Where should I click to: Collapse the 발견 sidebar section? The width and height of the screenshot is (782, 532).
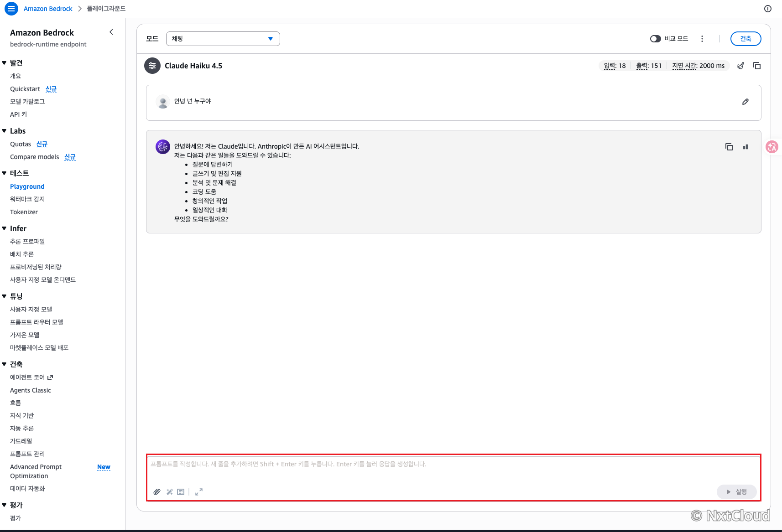click(4, 63)
